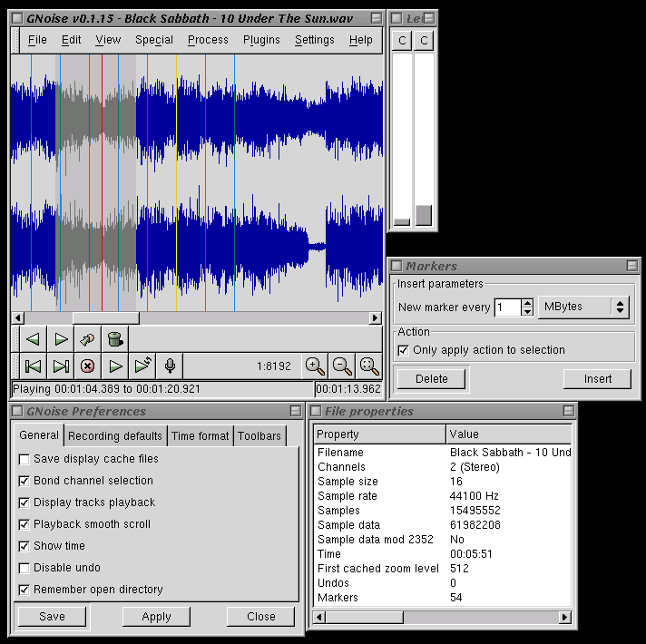Start playback with the play arrow icon

click(x=115, y=366)
